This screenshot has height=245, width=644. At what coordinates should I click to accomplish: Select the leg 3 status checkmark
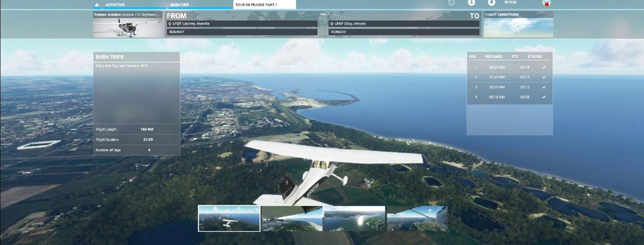coord(544,87)
